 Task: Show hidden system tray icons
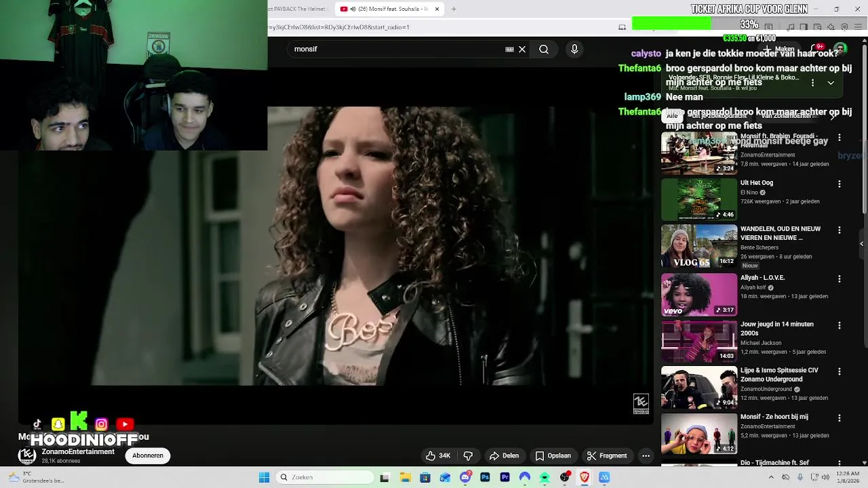[x=771, y=477]
